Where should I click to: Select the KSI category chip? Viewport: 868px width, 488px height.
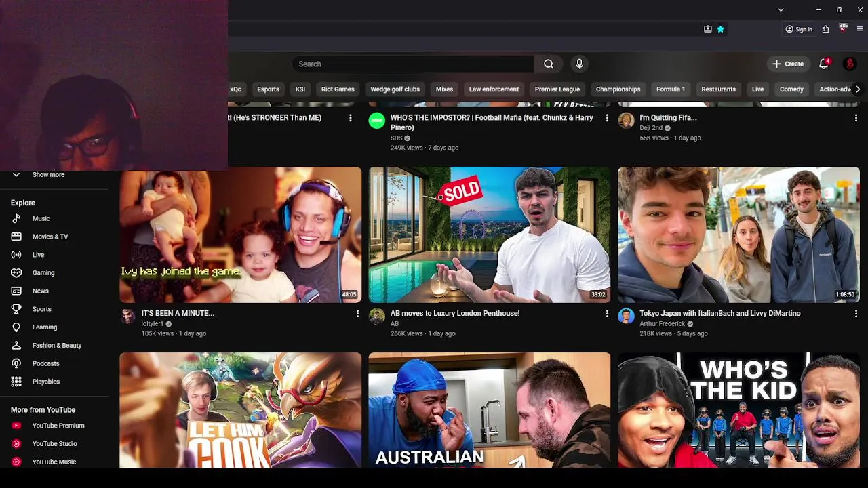pos(300,89)
